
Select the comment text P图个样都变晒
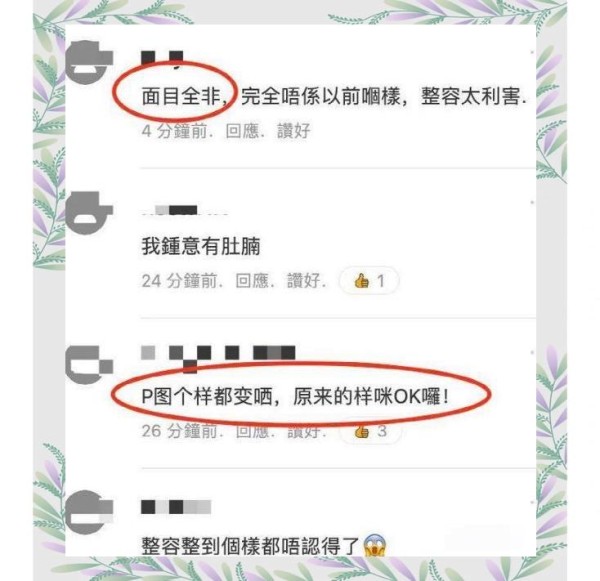(x=207, y=397)
